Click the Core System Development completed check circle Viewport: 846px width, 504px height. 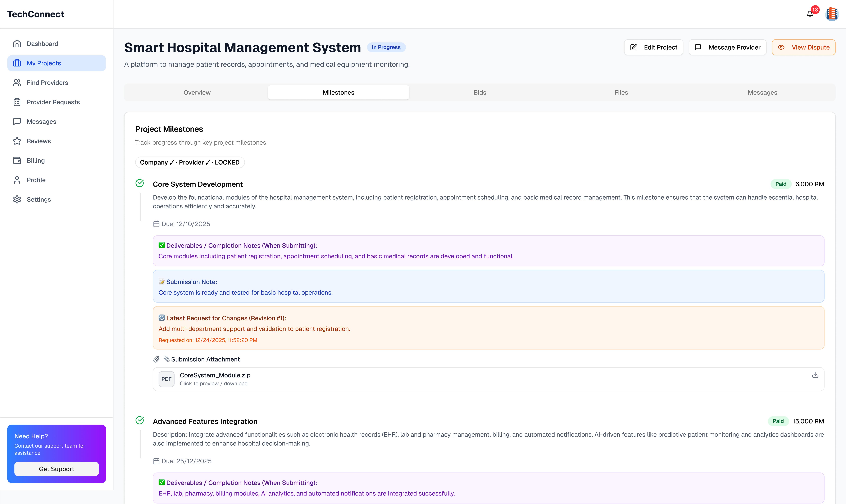140,183
